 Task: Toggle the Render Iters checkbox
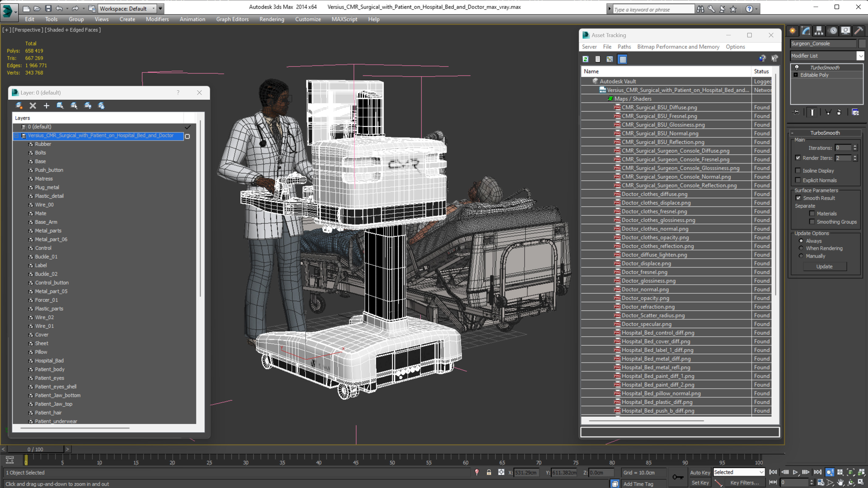pos(798,157)
